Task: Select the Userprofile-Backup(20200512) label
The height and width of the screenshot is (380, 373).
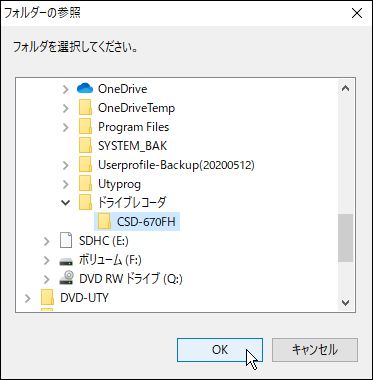Action: click(x=176, y=165)
